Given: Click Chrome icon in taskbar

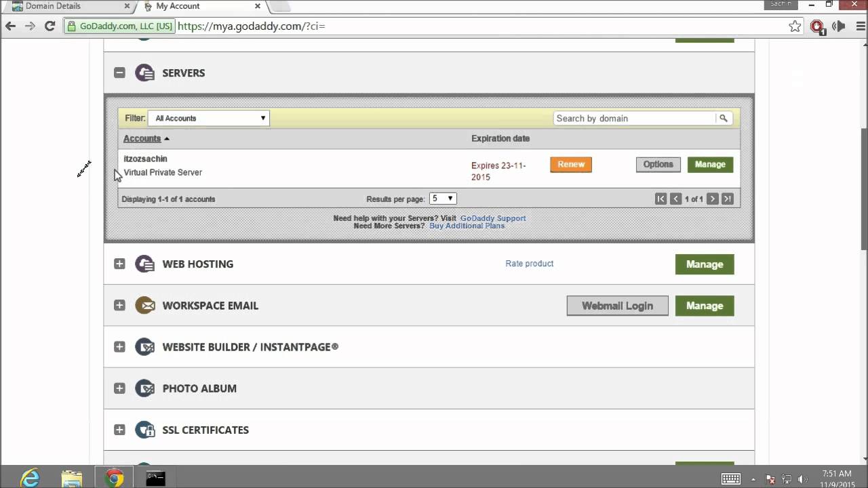Looking at the screenshot, I should (115, 478).
